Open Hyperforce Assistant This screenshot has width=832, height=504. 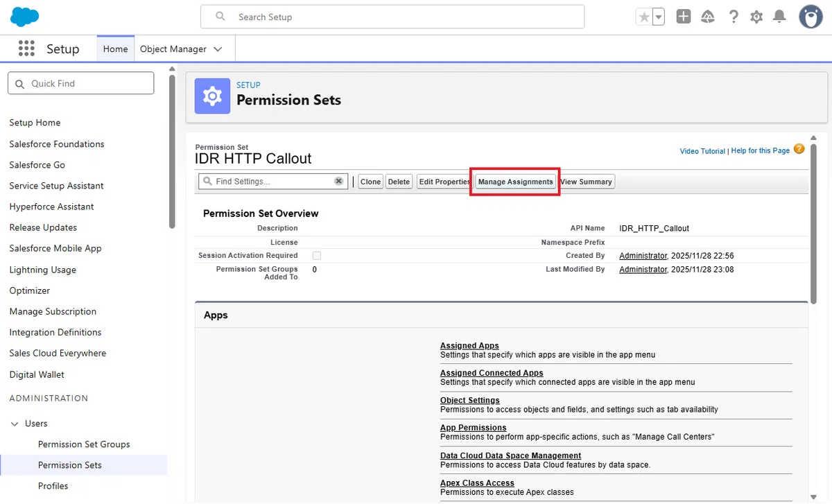[51, 207]
